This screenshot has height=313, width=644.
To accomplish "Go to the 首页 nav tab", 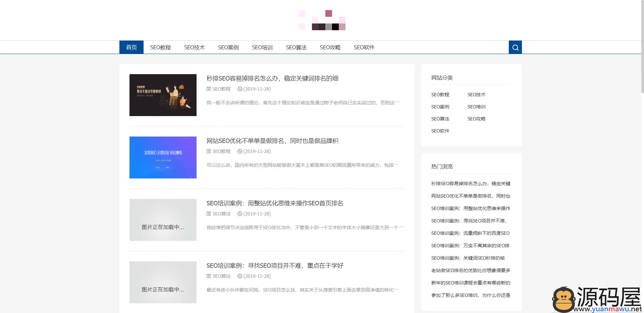I will pyautogui.click(x=131, y=47).
